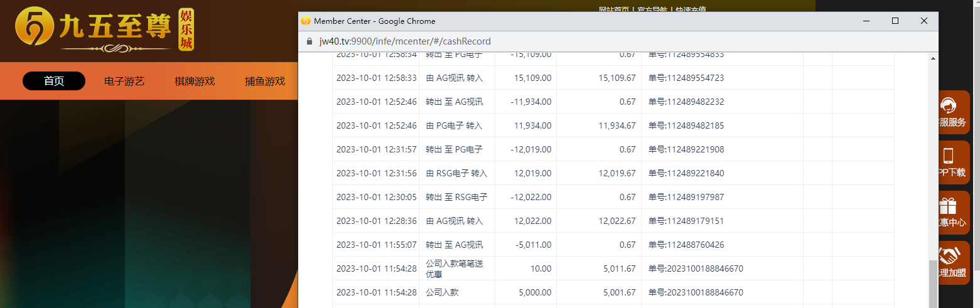Screen dimensions: 980x308
Task: Click the order number in the 10.00 bonus row
Action: point(696,268)
